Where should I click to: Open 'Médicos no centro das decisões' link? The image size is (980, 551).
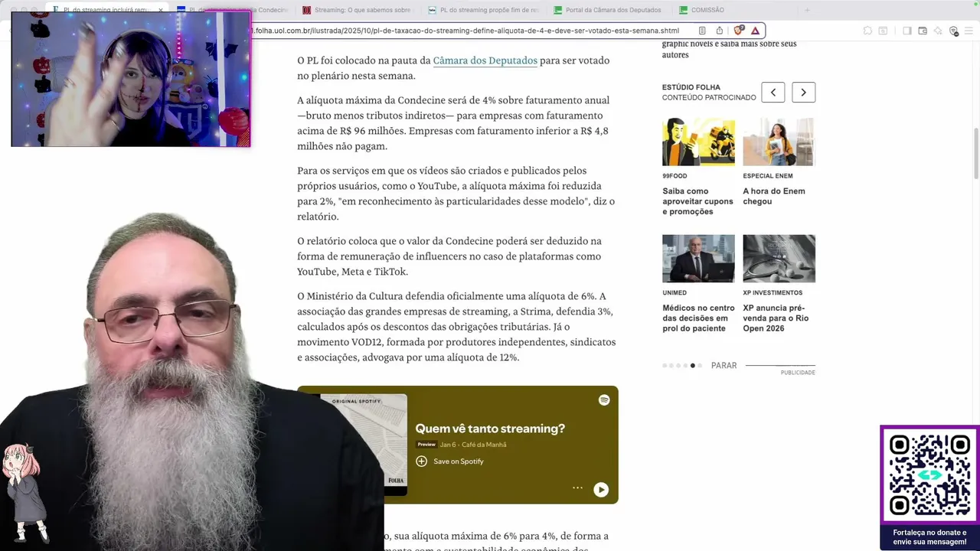pyautogui.click(x=698, y=318)
